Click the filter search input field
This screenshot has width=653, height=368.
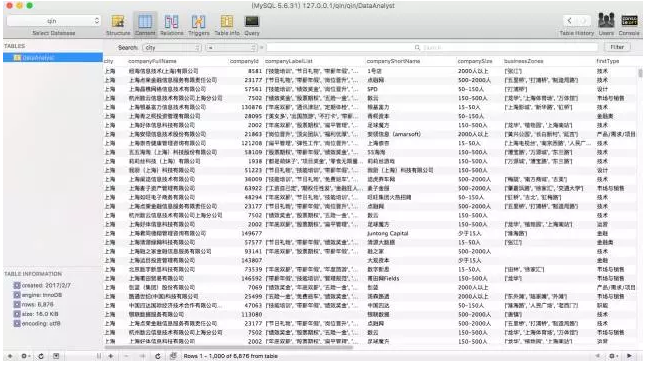(x=432, y=48)
